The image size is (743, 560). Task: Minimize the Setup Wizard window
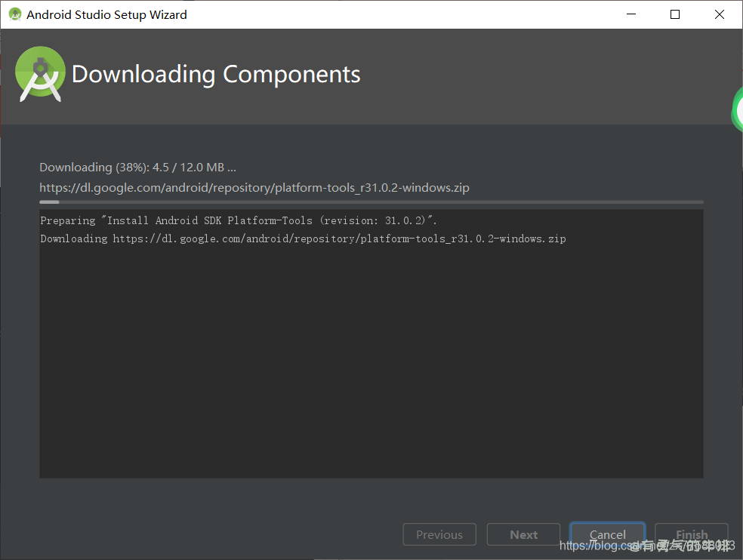(x=631, y=14)
